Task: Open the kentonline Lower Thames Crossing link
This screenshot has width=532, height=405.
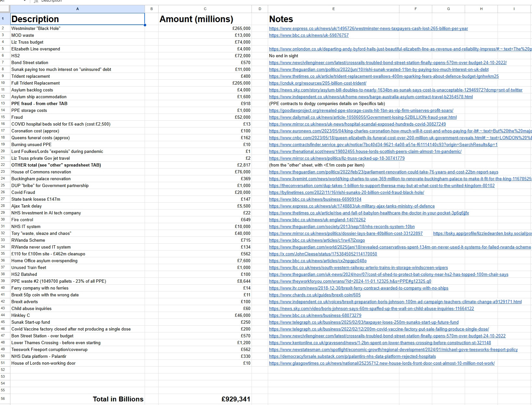Action: [x=380, y=343]
